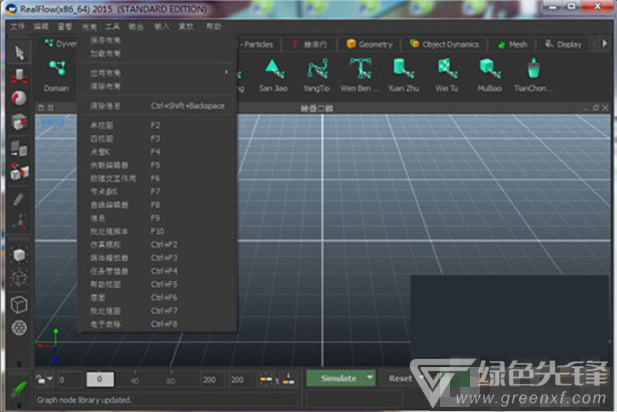
Task: Open the Object Dynamics shelf tab
Action: coord(444,44)
